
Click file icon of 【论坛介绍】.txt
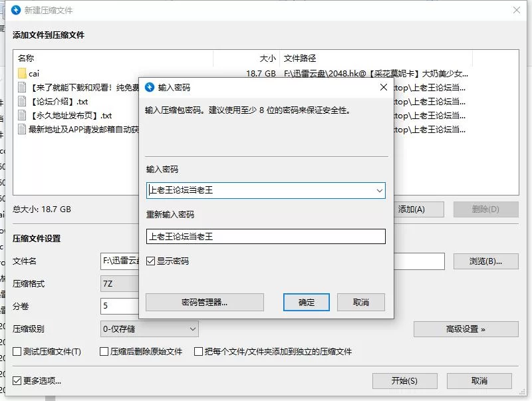(x=22, y=101)
